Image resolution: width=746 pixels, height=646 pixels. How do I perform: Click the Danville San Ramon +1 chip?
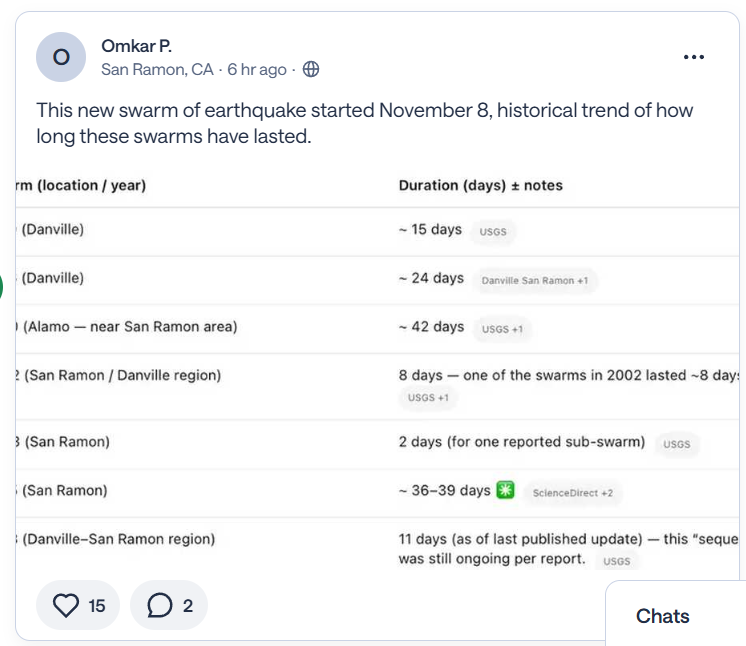(535, 281)
